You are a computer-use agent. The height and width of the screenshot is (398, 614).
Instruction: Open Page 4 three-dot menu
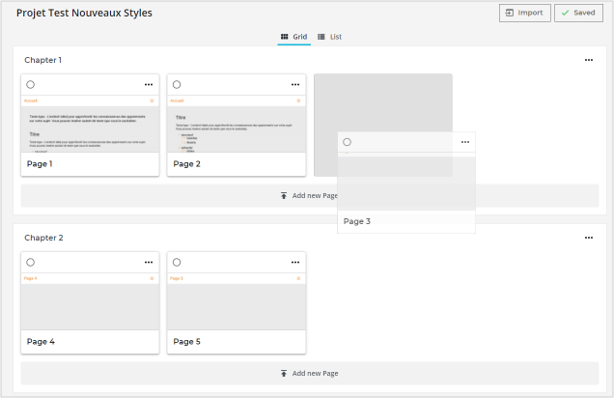pos(149,262)
